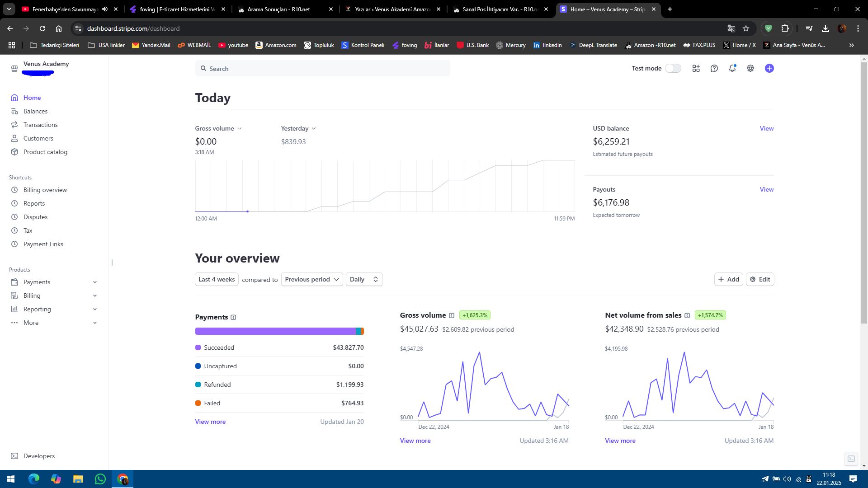The width and height of the screenshot is (868, 488).
Task: Click the Search input field
Action: pyautogui.click(x=322, y=68)
